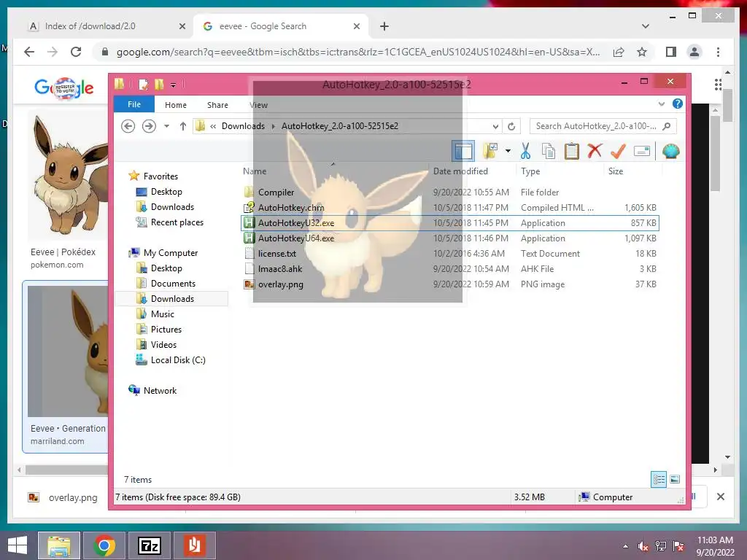Open the File tab in Explorer
The height and width of the screenshot is (560, 747).
tap(134, 104)
